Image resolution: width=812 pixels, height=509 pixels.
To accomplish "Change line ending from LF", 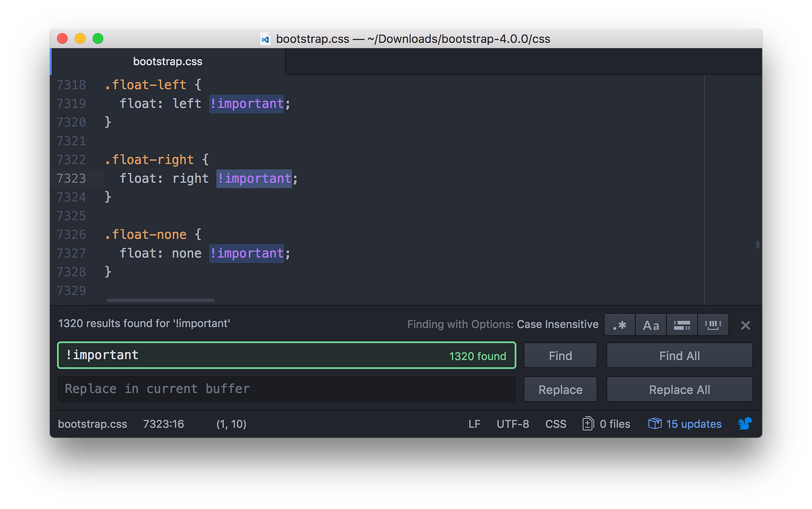I will 474,424.
